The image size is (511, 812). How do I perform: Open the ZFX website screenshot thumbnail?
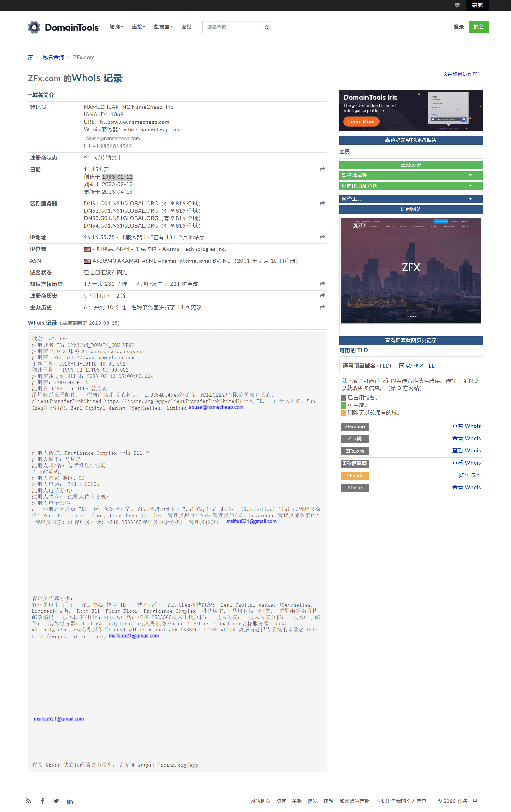(x=411, y=271)
